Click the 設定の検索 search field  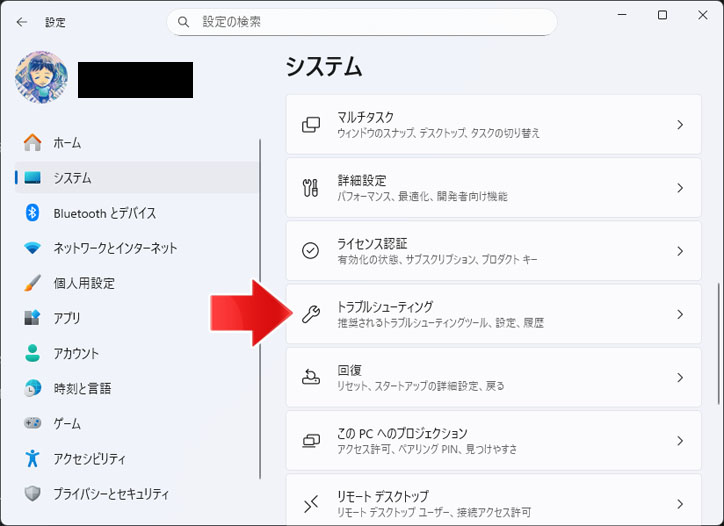pyautogui.click(x=370, y=22)
